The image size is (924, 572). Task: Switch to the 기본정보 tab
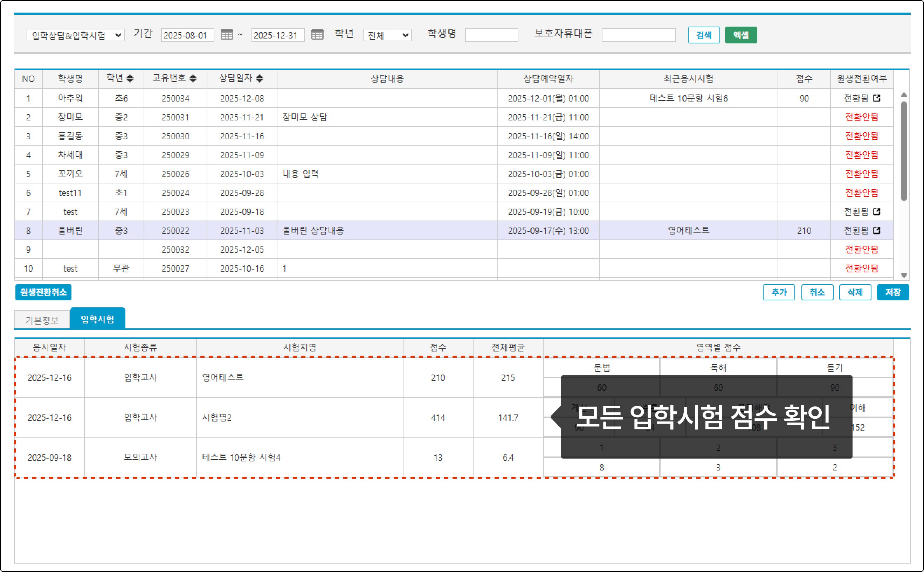point(42,320)
